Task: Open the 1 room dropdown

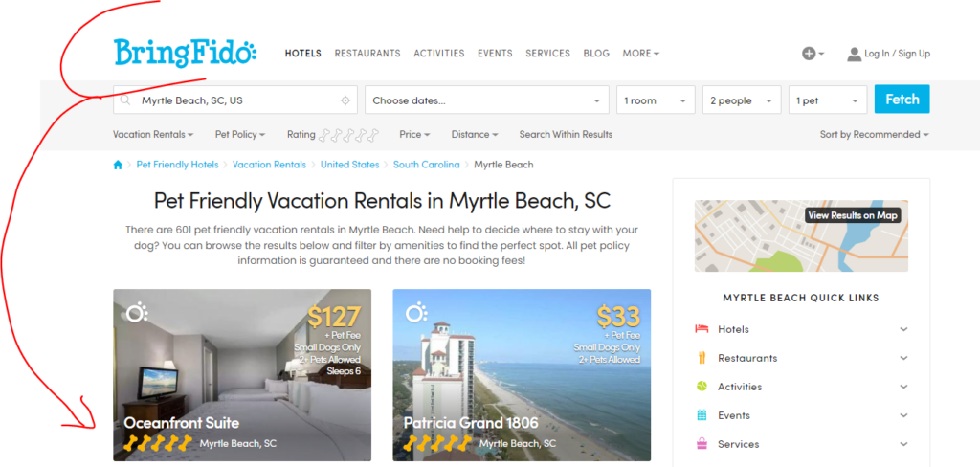Action: click(x=656, y=100)
